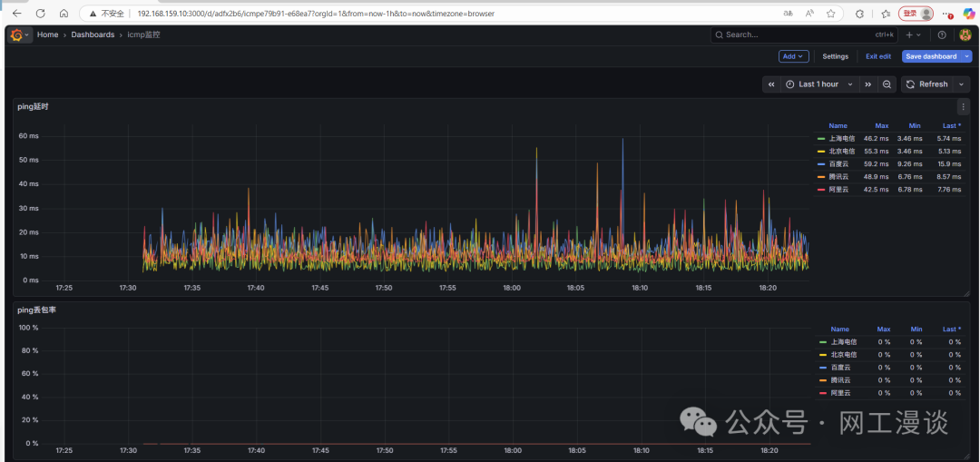Toggle 阿里云 series in ping丢包率 legend
The width and height of the screenshot is (980, 462).
pyautogui.click(x=840, y=393)
